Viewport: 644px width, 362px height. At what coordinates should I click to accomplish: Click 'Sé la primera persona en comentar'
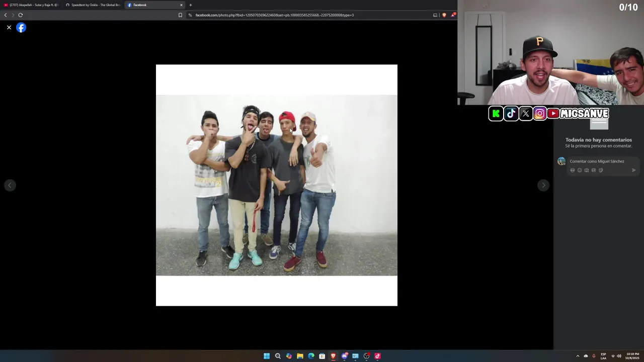[598, 146]
